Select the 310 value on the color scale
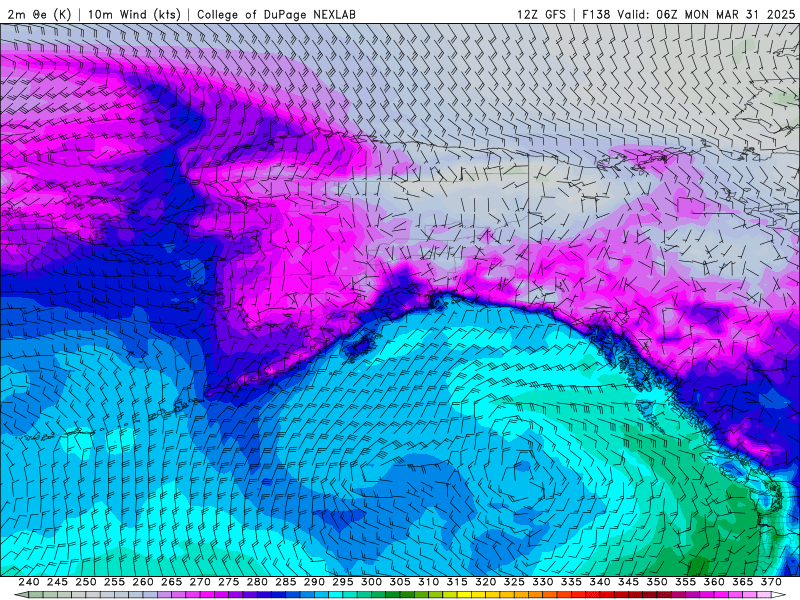The height and width of the screenshot is (600, 800). (429, 582)
